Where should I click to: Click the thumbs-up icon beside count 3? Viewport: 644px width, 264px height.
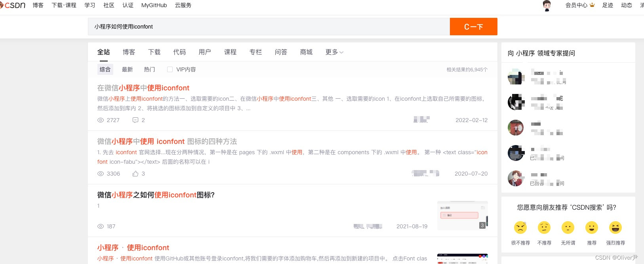pos(135,174)
